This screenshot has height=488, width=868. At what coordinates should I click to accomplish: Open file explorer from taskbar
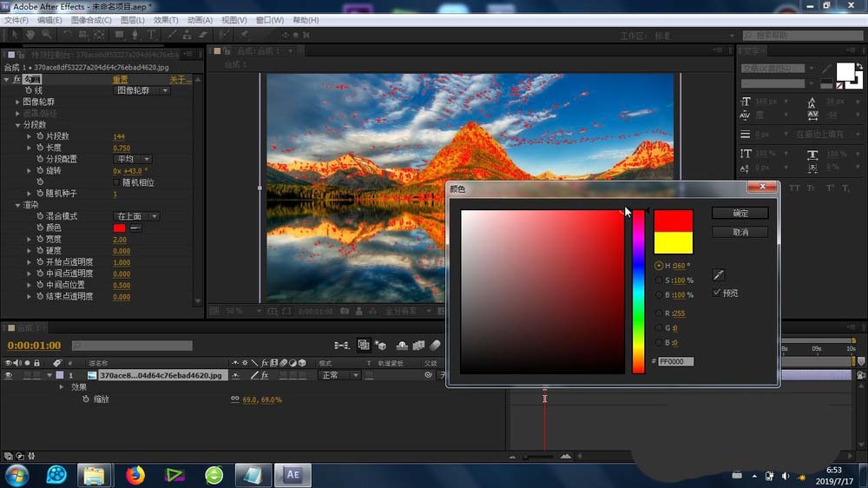click(94, 475)
